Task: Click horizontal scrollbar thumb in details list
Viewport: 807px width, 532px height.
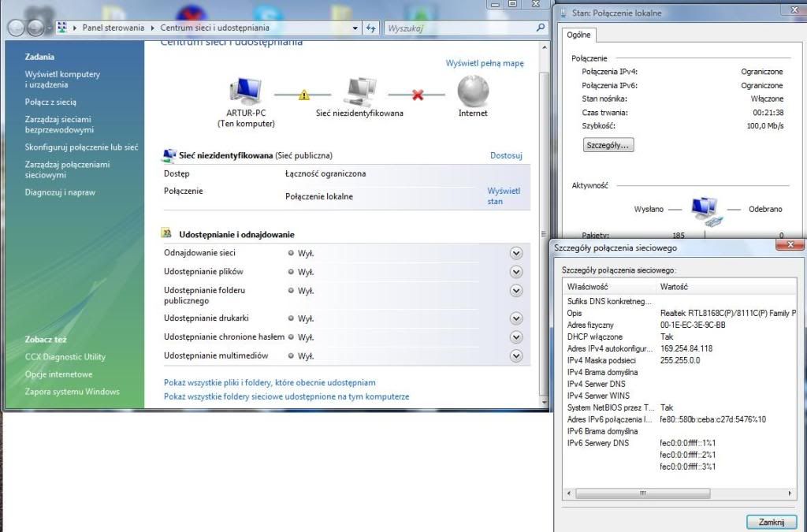Action: point(643,493)
